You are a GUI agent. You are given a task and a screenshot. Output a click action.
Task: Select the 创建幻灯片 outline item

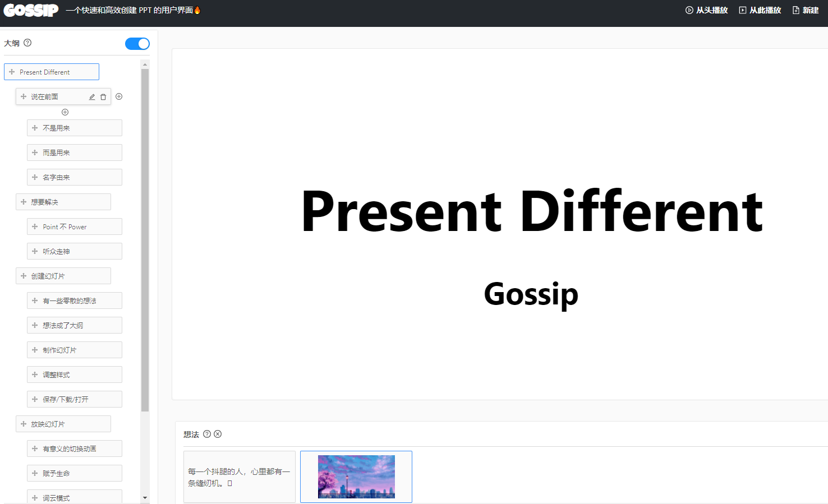coord(63,276)
